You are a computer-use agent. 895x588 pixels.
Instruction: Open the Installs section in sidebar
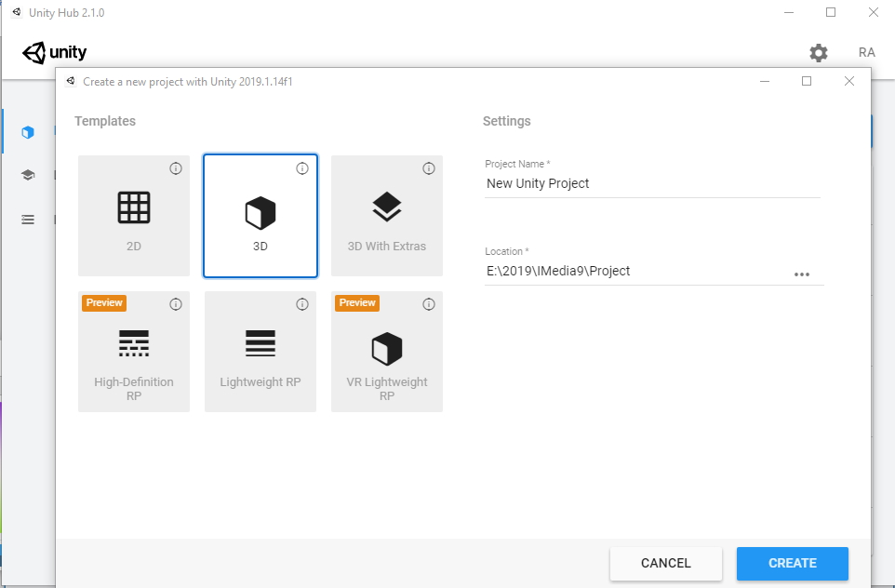[x=27, y=219]
